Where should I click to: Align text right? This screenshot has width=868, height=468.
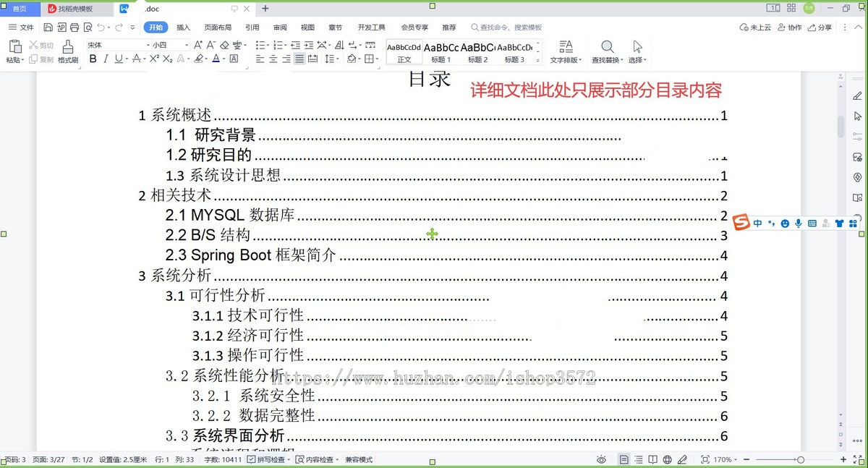coord(286,59)
